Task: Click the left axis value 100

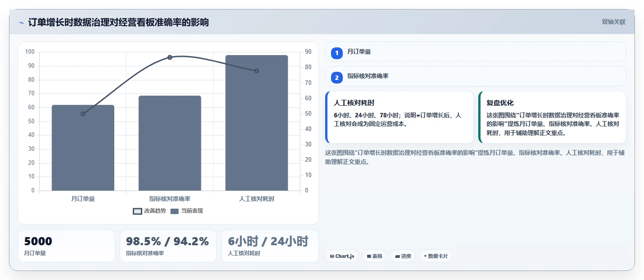Action: (30, 52)
